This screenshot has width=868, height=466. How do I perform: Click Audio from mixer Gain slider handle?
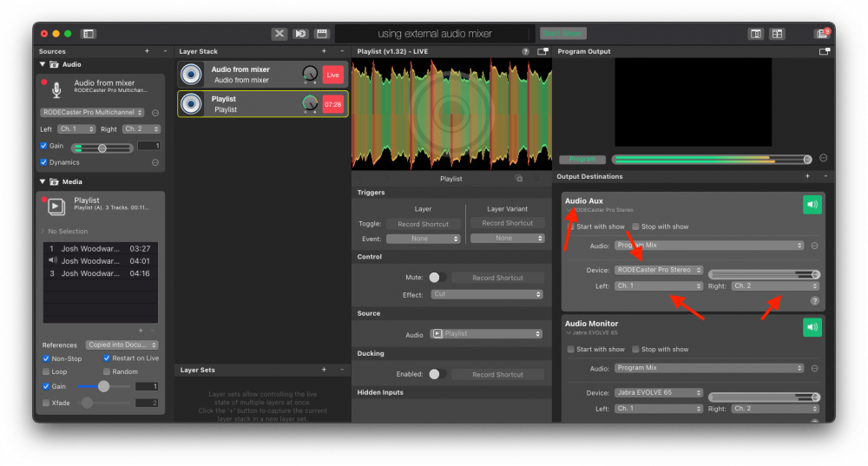tap(102, 148)
